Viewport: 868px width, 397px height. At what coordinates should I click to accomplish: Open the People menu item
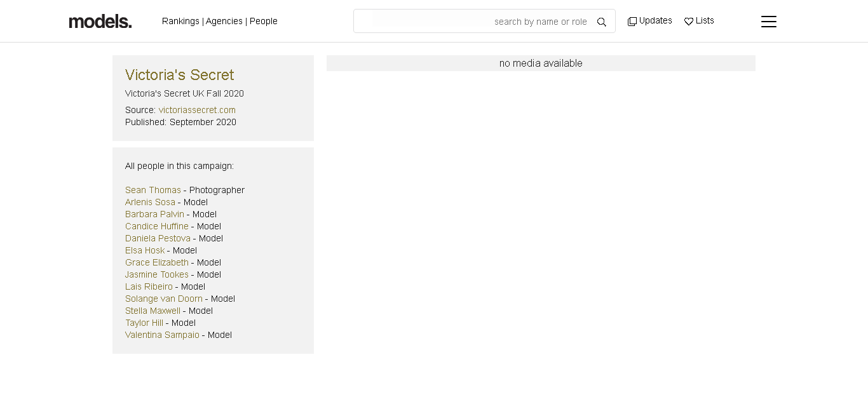click(264, 21)
